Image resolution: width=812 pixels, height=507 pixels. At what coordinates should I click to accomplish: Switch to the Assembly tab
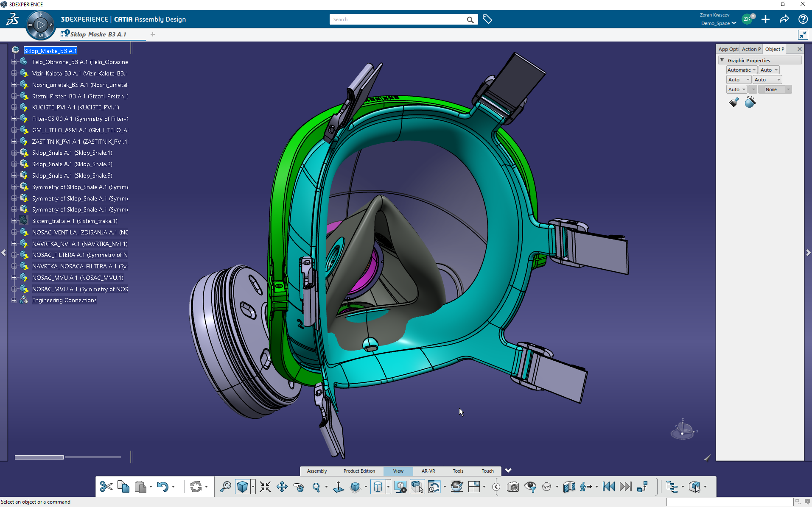[x=317, y=471]
